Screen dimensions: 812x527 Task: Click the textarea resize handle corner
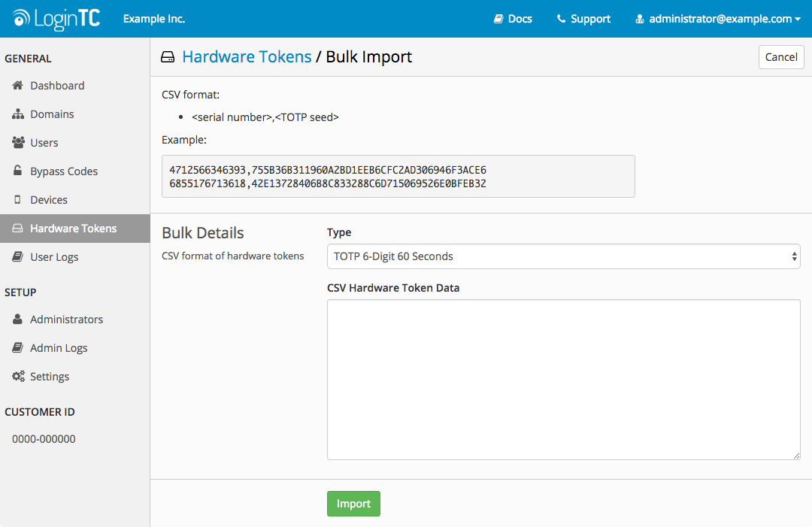(796, 456)
